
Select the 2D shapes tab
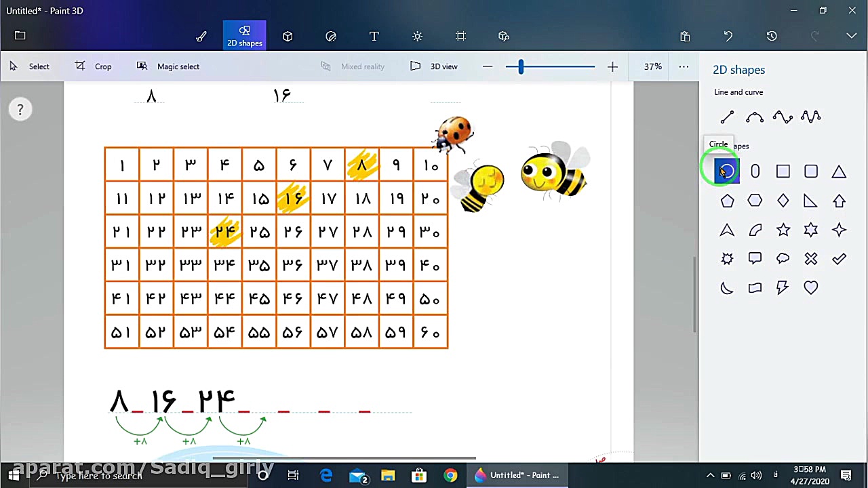(x=245, y=36)
